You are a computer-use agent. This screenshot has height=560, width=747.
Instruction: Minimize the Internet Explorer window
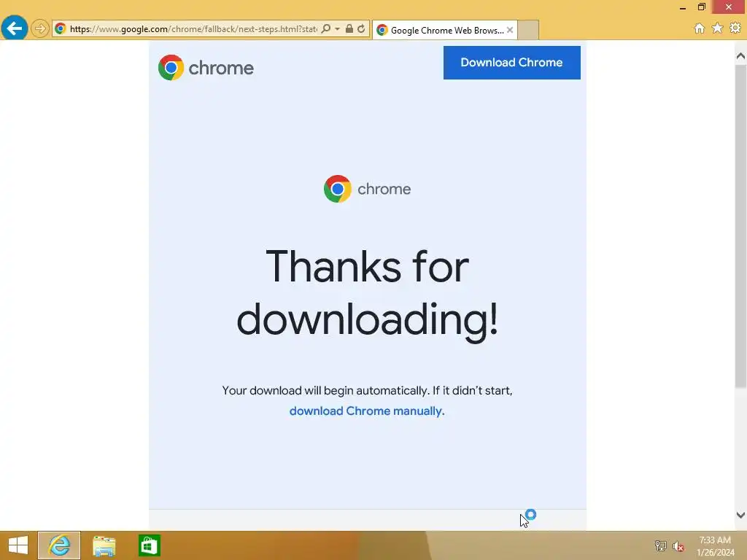[683, 7]
